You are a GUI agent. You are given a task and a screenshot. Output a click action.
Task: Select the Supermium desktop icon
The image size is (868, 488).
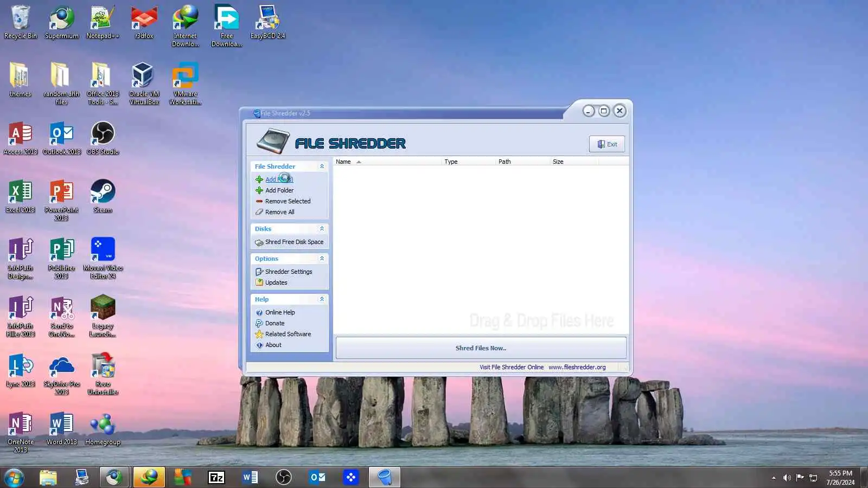pos(62,22)
